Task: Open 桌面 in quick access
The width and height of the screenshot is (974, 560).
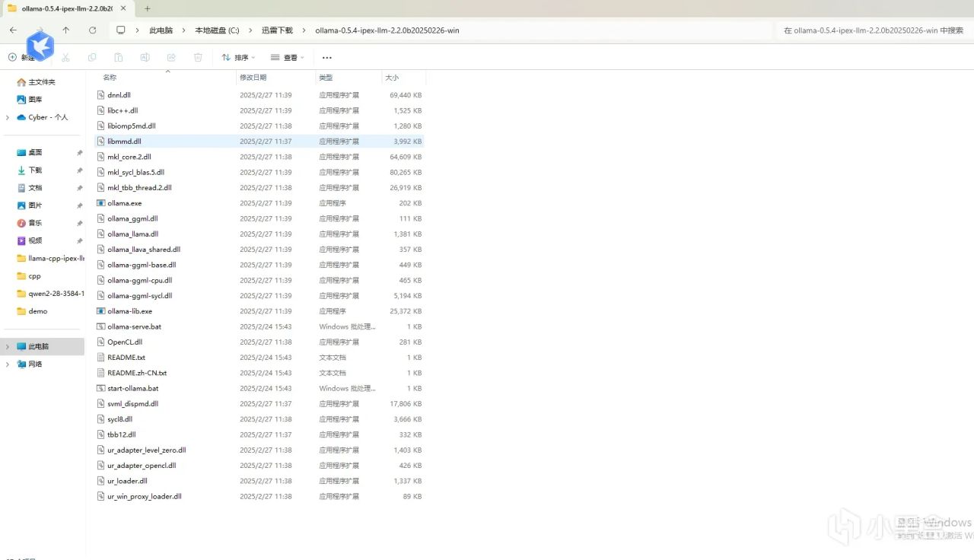Action: pyautogui.click(x=30, y=152)
